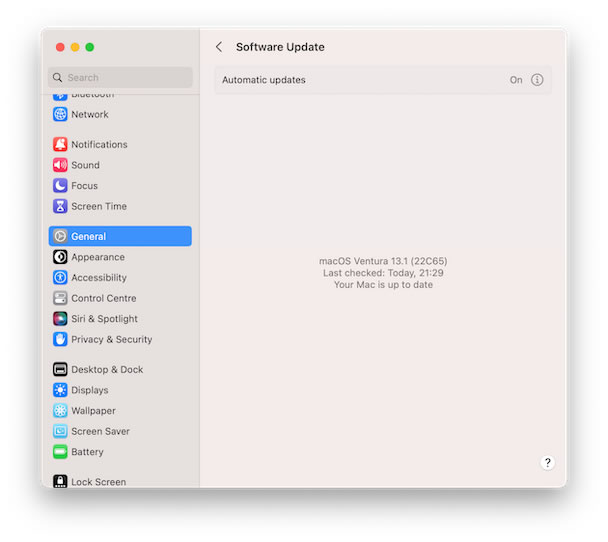Open Lock Screen settings
This screenshot has height=542, width=608.
(x=120, y=482)
